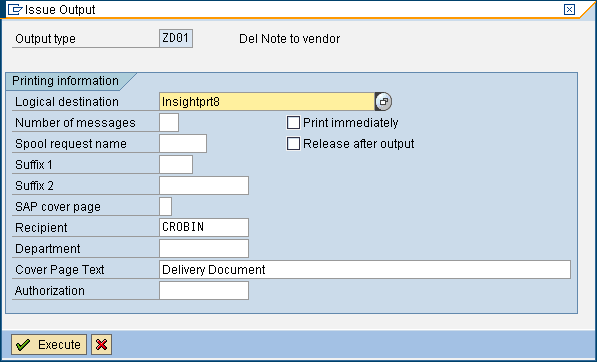Click the 'SAP cover page' label

58,207
